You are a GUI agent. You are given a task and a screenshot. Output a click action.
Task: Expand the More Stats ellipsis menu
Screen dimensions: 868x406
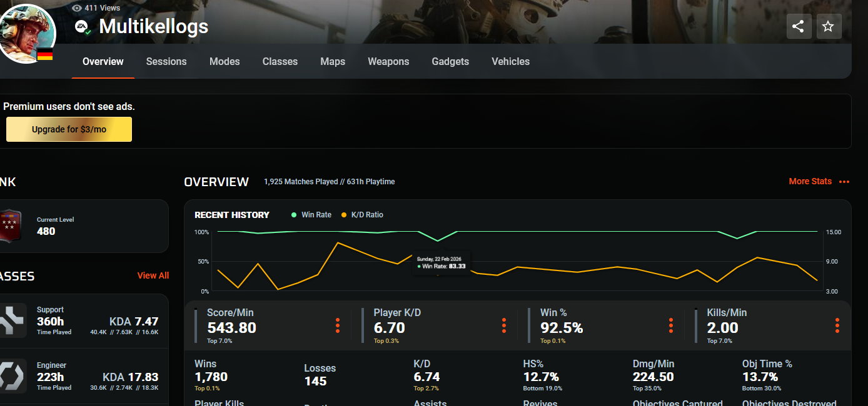[844, 182]
